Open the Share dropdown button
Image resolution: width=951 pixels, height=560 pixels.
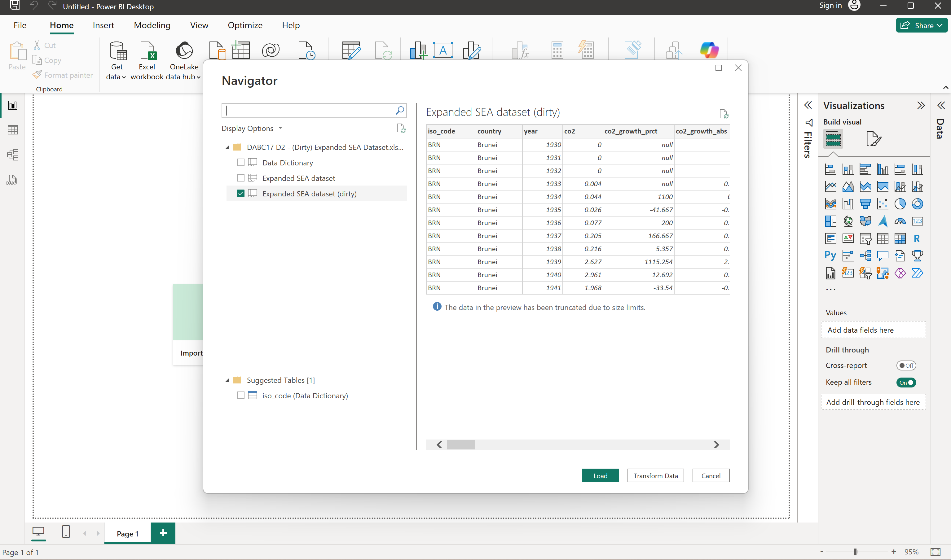point(921,25)
